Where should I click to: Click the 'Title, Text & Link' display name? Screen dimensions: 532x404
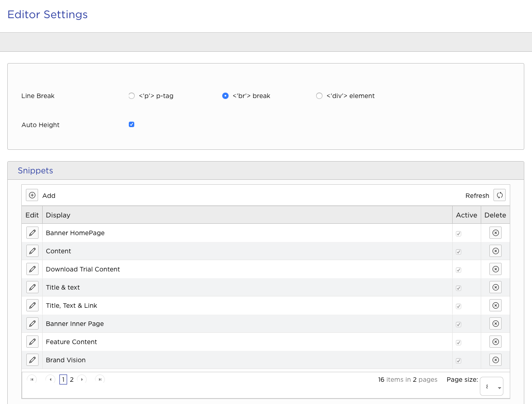click(x=71, y=305)
